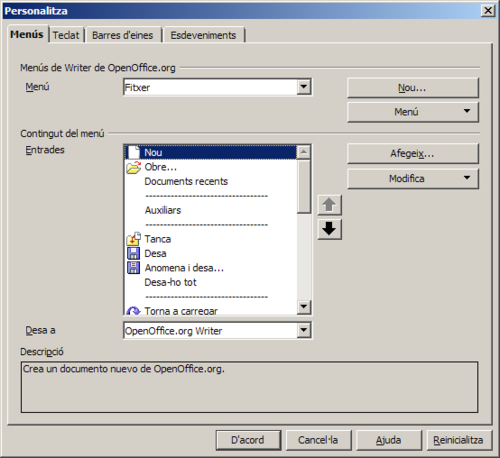
Task: Select the Desa-ho tot entry
Action: 211,282
